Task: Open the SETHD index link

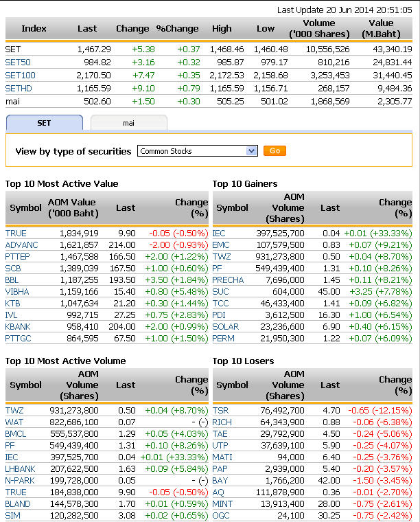Action: pos(19,89)
